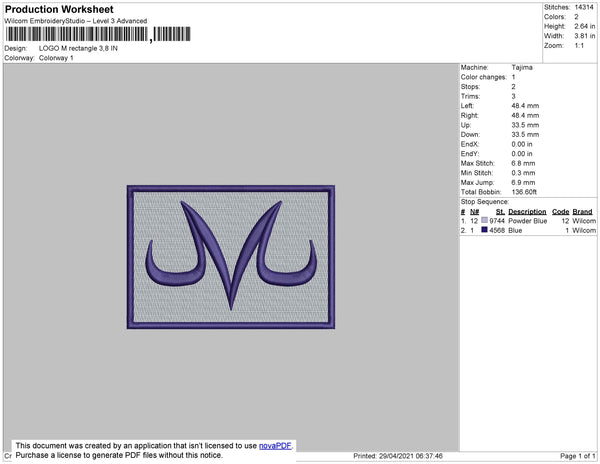Select the Color changes label

[x=484, y=77]
